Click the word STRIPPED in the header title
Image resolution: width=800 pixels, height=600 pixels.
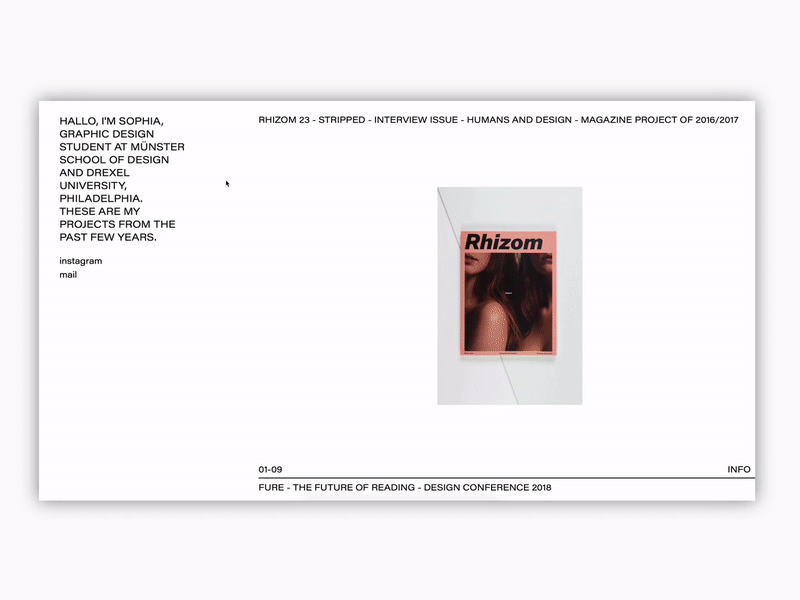click(338, 118)
